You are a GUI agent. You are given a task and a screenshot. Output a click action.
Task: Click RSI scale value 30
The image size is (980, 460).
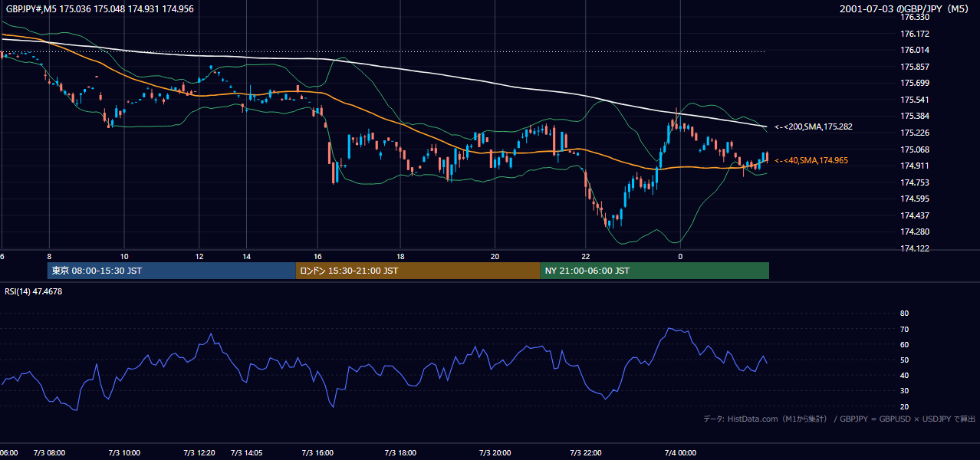pos(904,390)
